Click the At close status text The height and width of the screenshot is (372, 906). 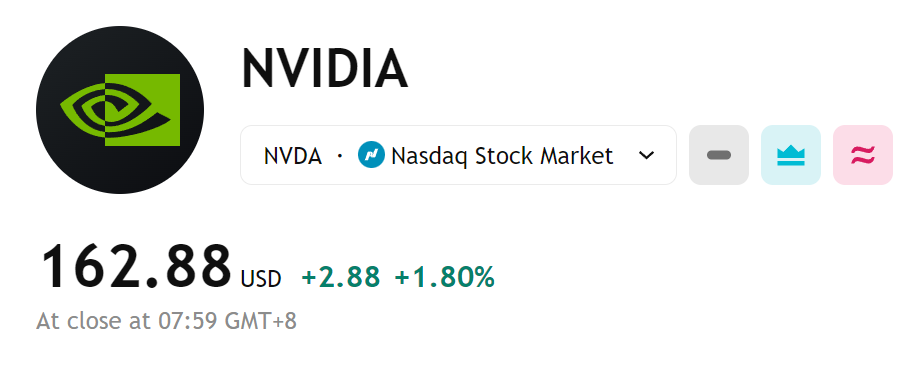[94, 321]
